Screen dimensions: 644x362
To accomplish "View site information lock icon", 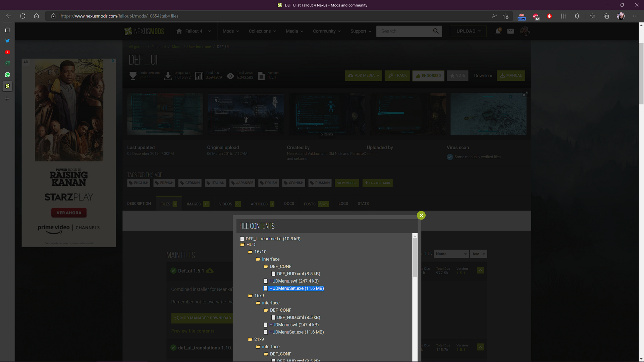I will (53, 16).
